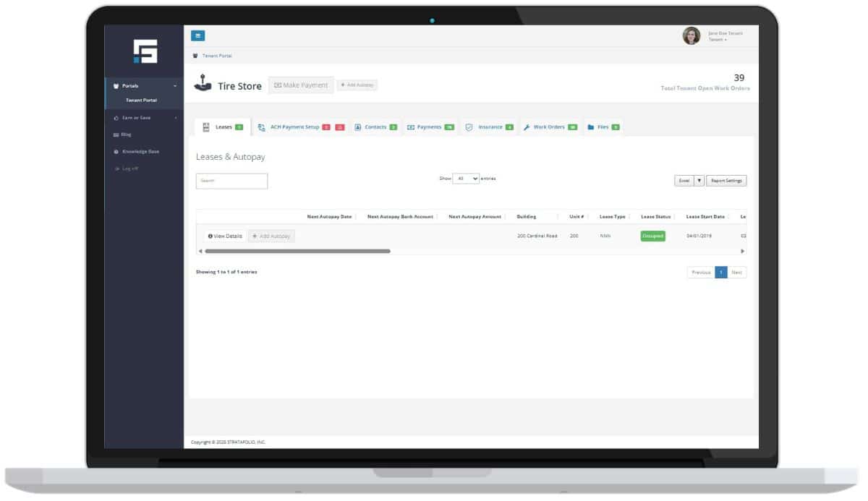The width and height of the screenshot is (868, 501).
Task: Click the Tenant Portal breadcrumb icon
Action: 195,56
